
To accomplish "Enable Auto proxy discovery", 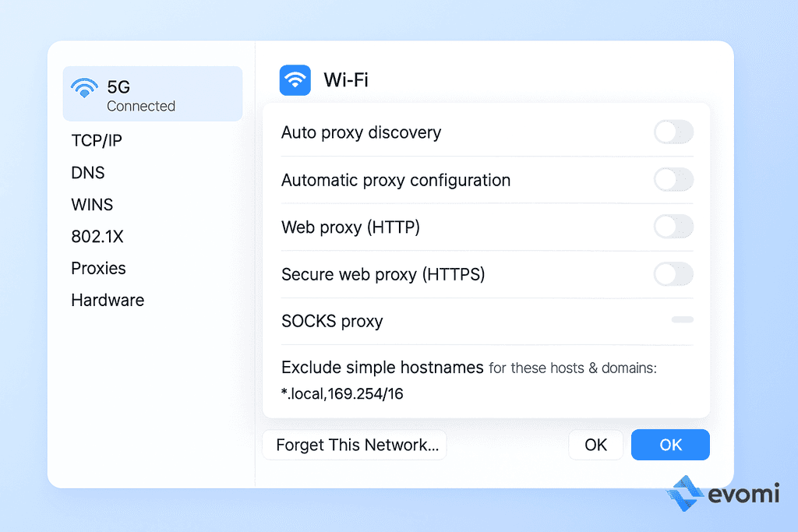I will pyautogui.click(x=673, y=132).
